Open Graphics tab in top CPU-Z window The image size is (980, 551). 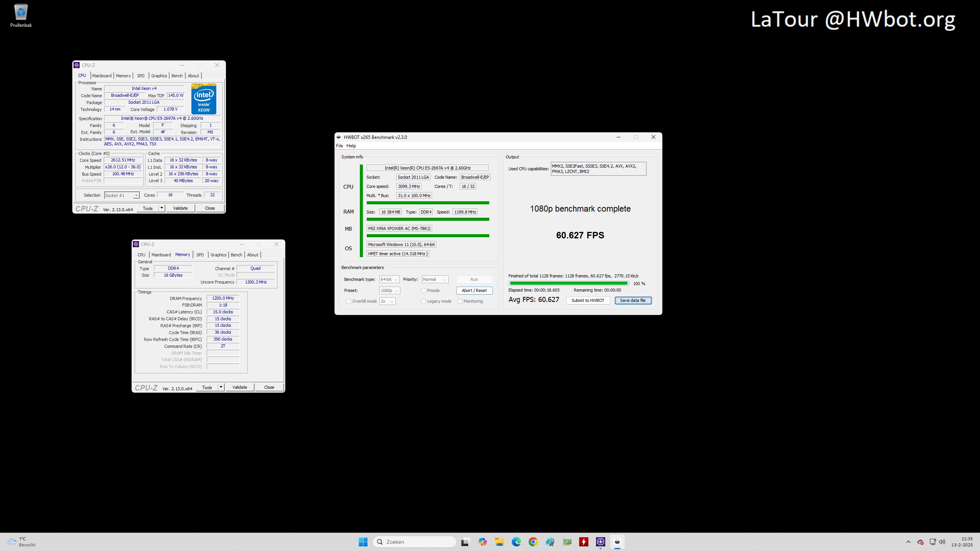159,76
